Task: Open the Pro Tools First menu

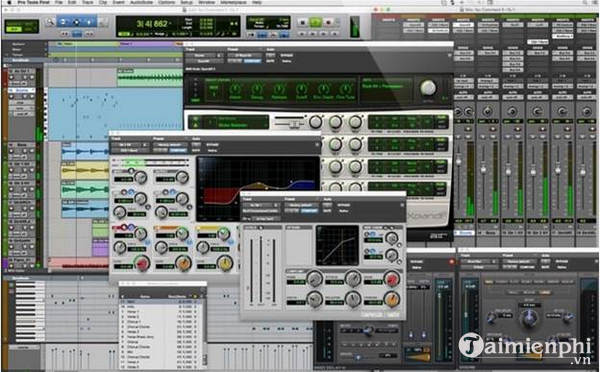Action: [34, 2]
